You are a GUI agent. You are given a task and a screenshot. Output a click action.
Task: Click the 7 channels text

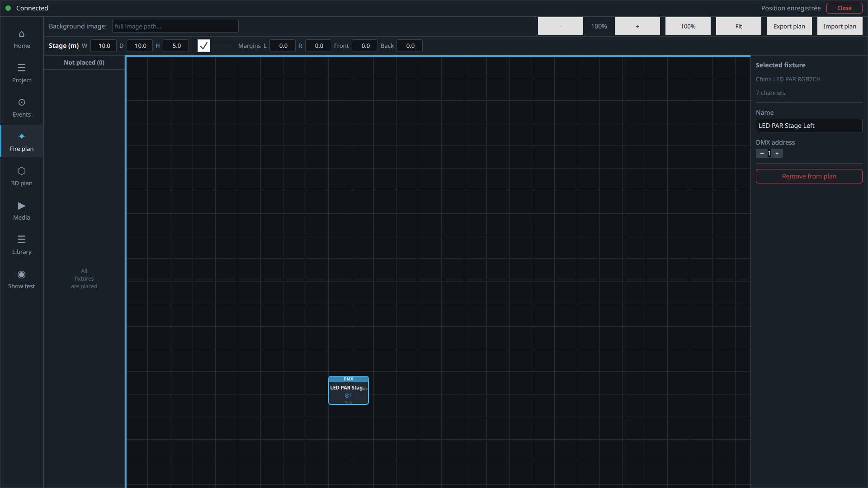click(x=770, y=93)
